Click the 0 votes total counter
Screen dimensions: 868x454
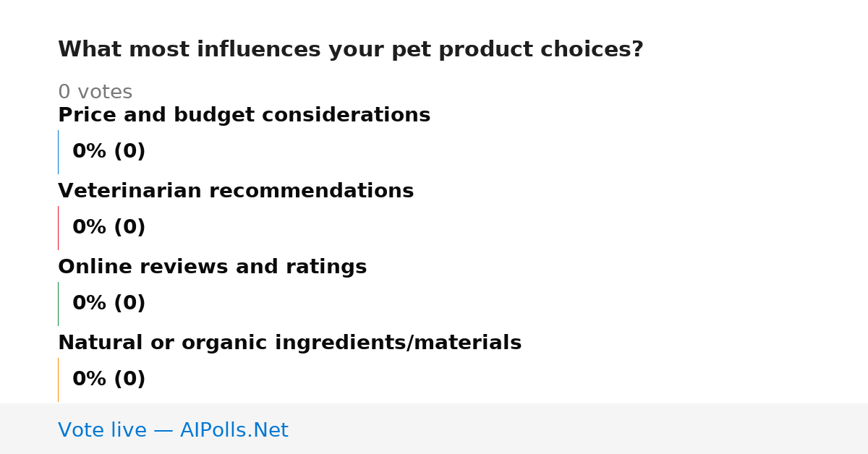coord(95,93)
